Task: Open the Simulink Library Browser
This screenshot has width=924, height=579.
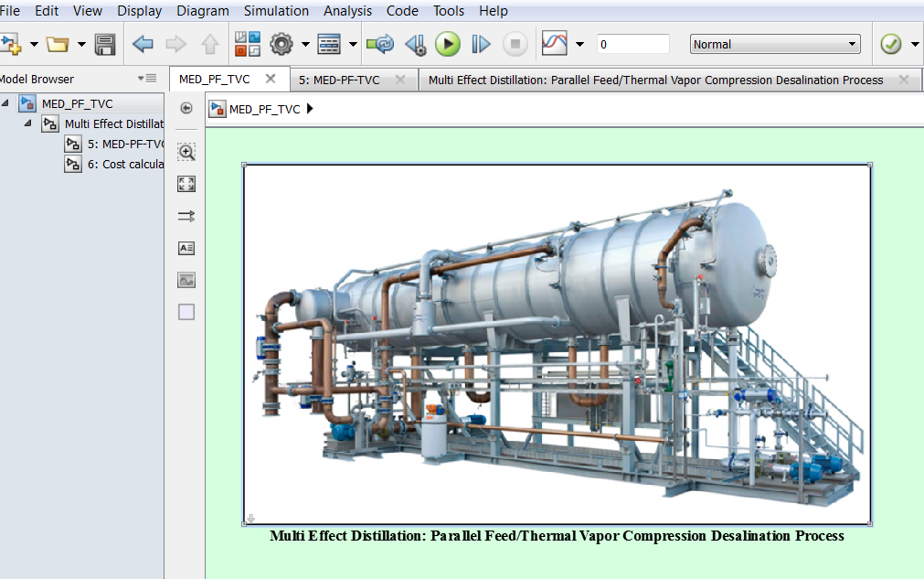Action: coord(247,43)
